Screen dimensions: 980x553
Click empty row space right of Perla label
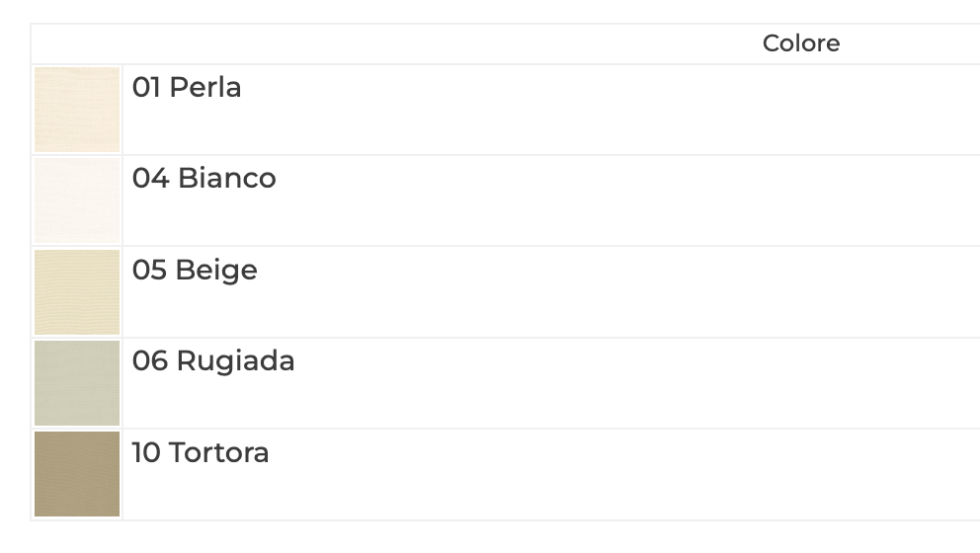[593, 110]
